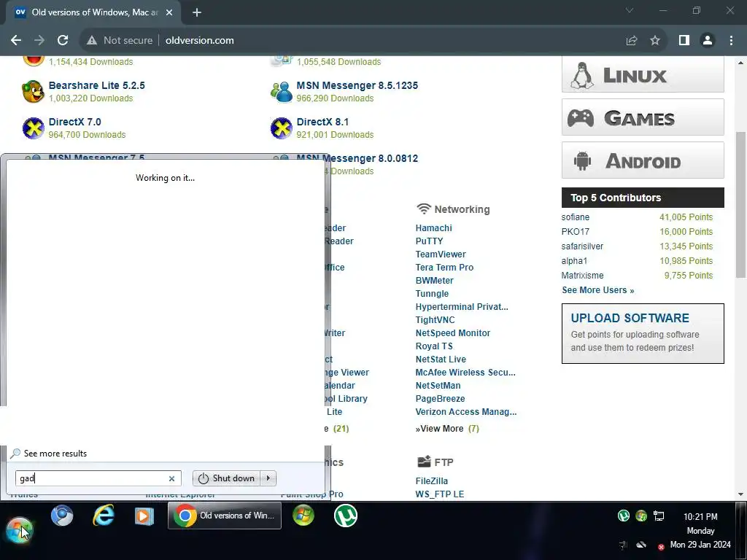Open contributor sofiane's profile

click(576, 217)
